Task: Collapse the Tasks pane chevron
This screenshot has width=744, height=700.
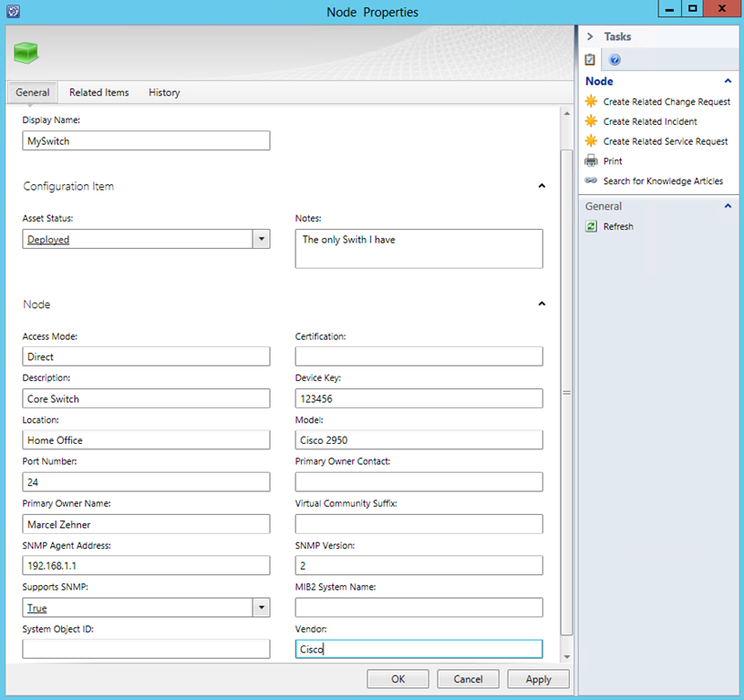Action: click(590, 36)
